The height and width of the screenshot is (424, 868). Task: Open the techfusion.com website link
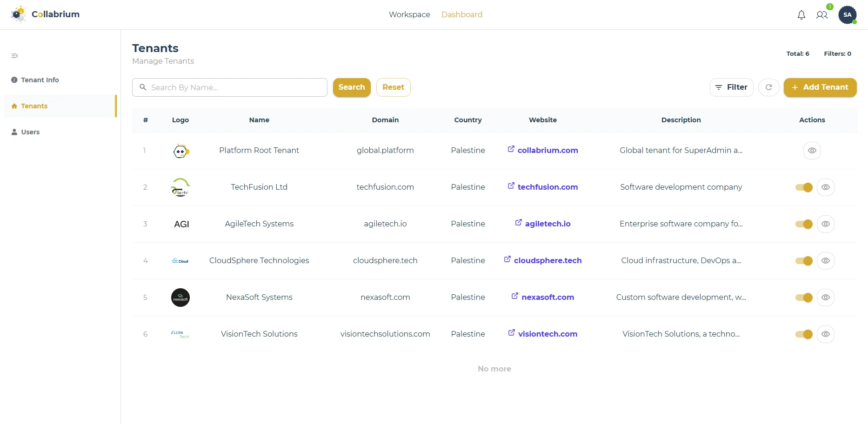coord(543,187)
